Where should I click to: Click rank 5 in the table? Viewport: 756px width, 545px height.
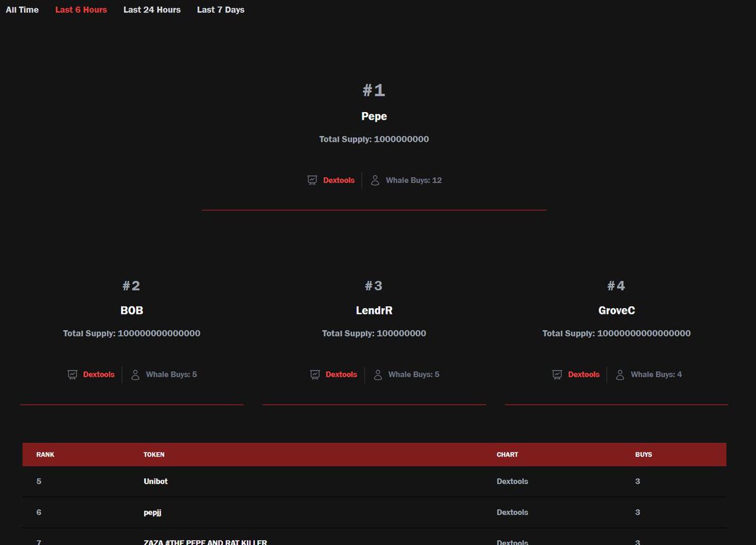pos(39,481)
